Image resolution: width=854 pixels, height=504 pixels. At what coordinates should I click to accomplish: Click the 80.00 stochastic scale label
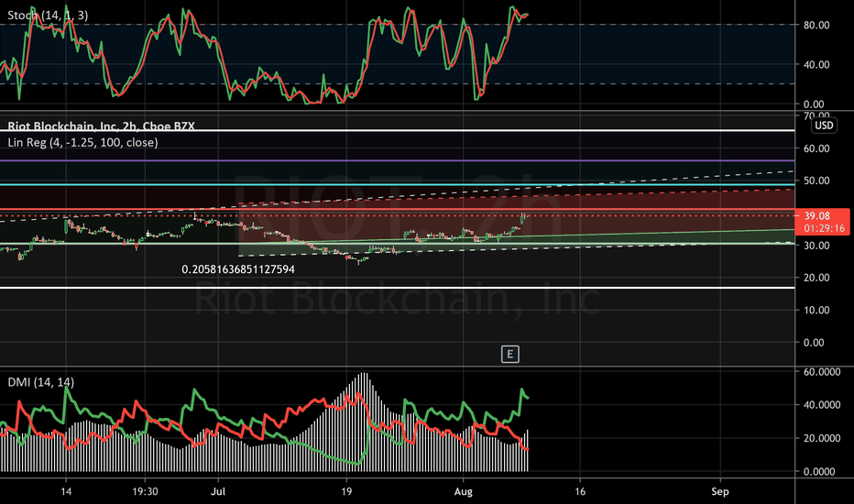(x=816, y=25)
